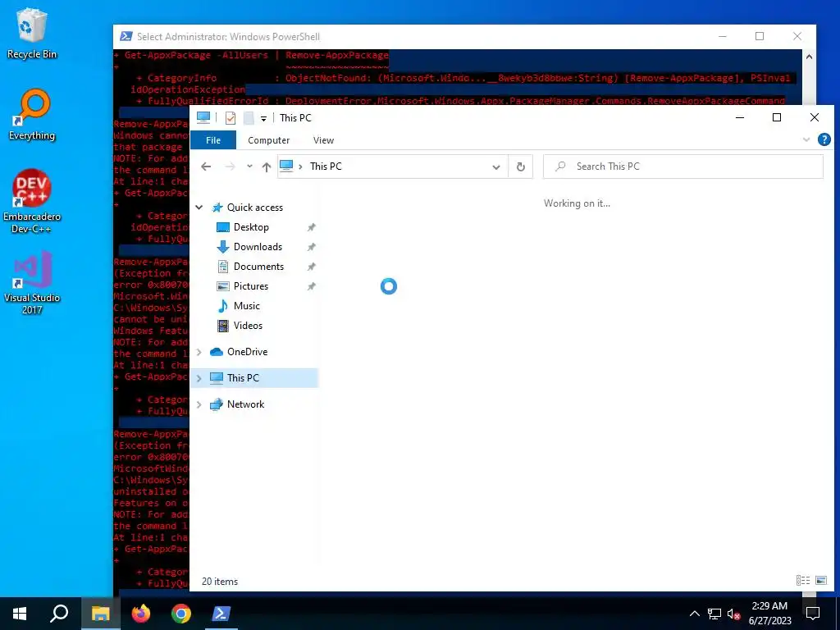Click the Search This PC field

[x=683, y=167]
